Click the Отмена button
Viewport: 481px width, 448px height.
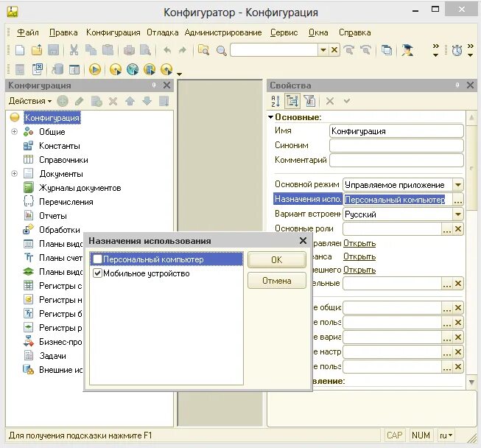277,281
